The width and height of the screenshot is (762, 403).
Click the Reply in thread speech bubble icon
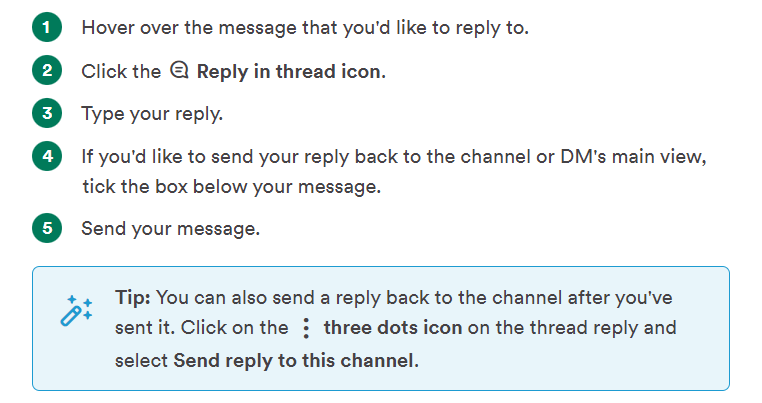point(179,70)
